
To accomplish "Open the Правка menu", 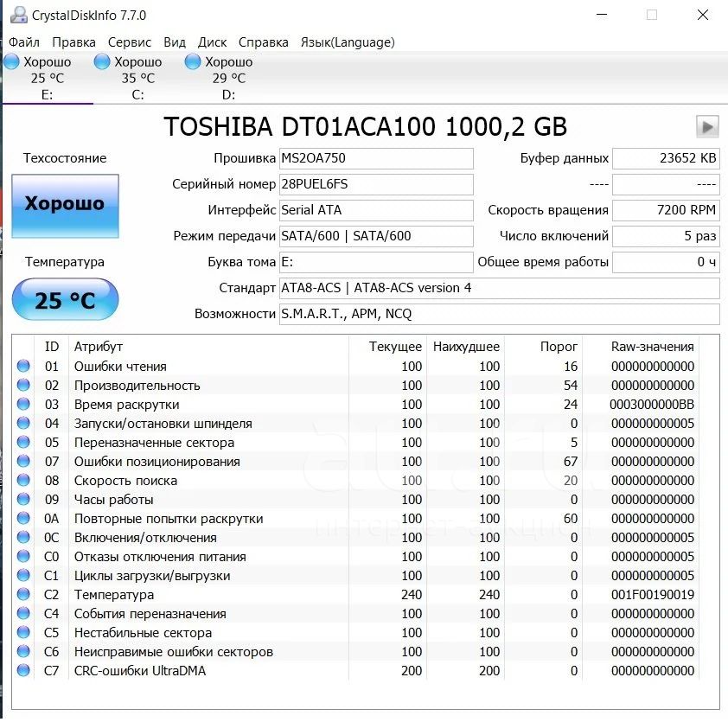I will [73, 42].
